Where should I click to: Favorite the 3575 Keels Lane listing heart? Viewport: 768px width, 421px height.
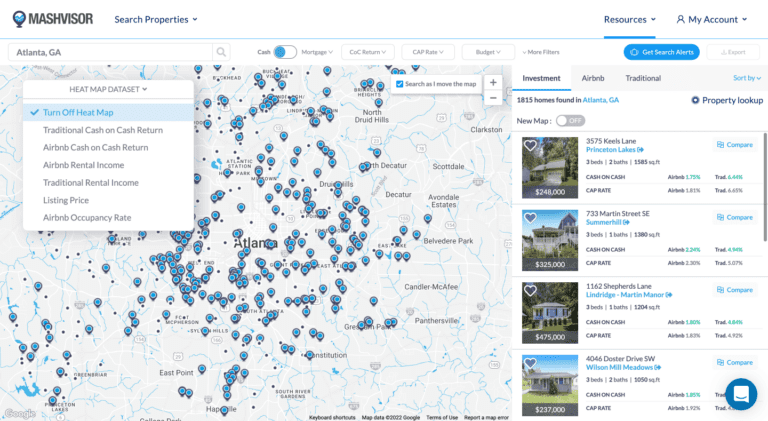tap(531, 146)
